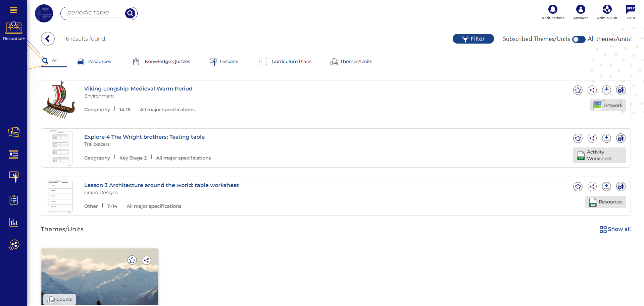Open the Filter options
The height and width of the screenshot is (306, 644).
click(473, 39)
